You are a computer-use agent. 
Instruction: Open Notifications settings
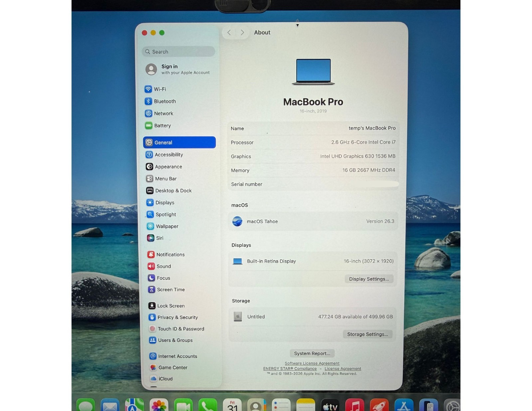166,255
